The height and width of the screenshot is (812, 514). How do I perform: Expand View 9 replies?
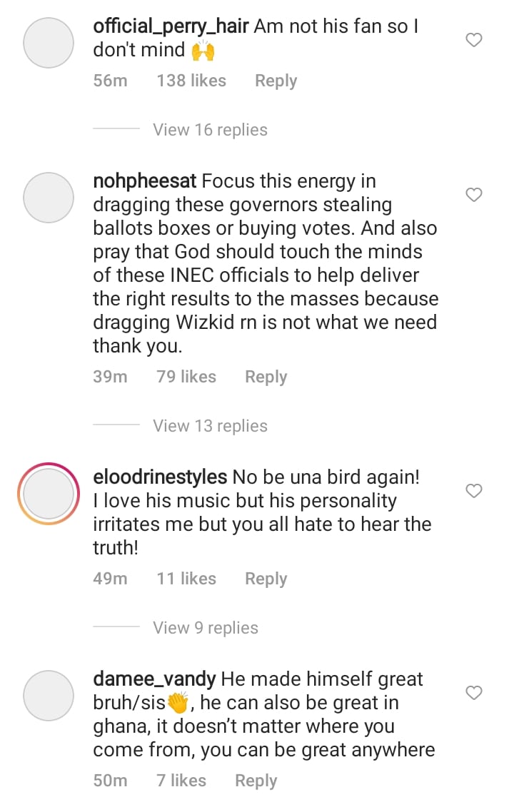click(x=206, y=628)
